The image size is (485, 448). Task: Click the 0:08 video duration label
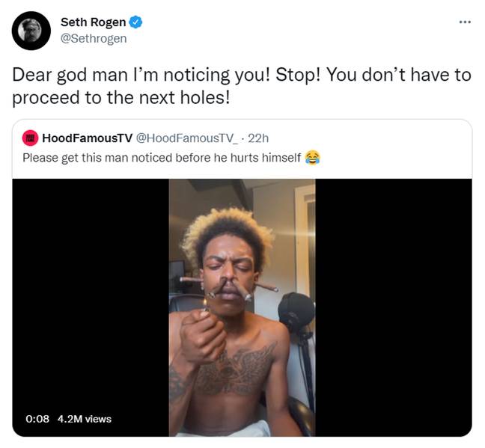click(37, 419)
